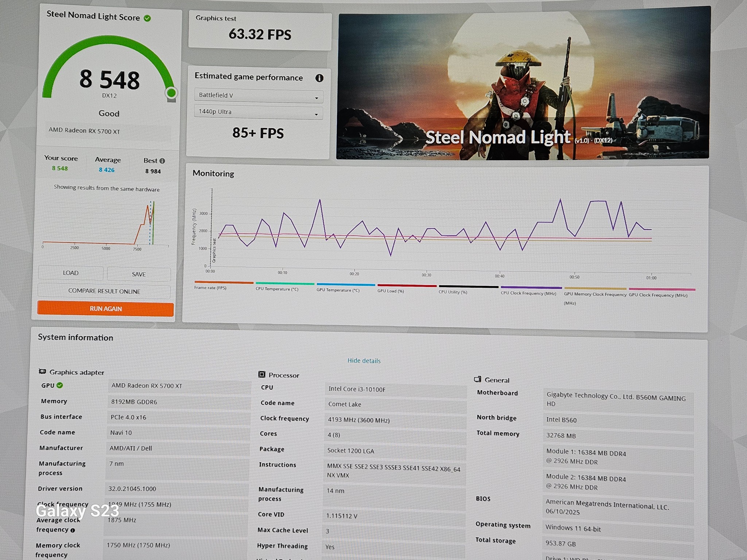
Task: Toggle the GPU Load (%) legend series
Action: click(391, 291)
